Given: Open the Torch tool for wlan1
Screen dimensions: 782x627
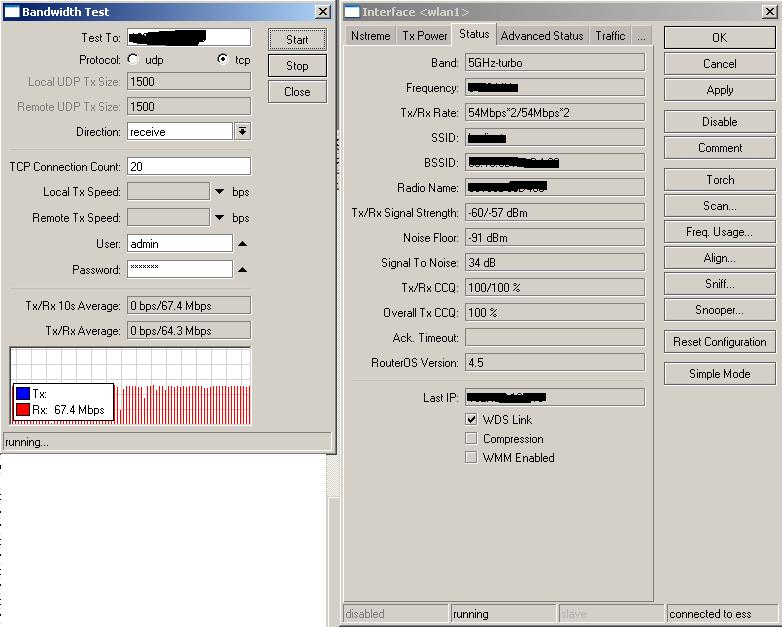Looking at the screenshot, I should click(x=719, y=180).
